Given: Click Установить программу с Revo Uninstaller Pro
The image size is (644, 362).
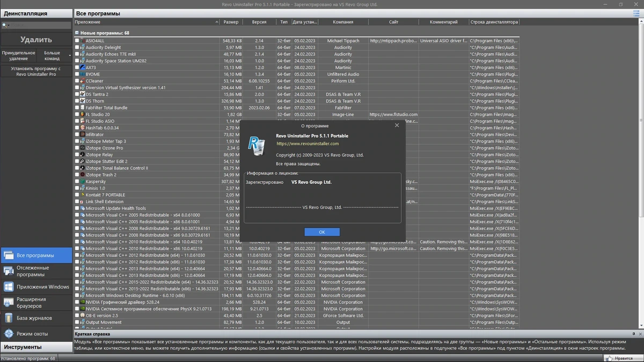Looking at the screenshot, I should tap(36, 71).
